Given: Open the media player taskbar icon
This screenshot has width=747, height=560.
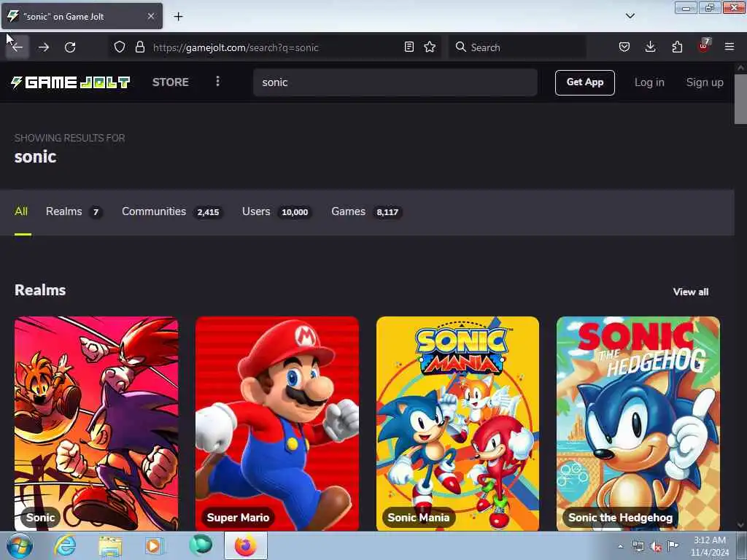Looking at the screenshot, I should pos(154,545).
